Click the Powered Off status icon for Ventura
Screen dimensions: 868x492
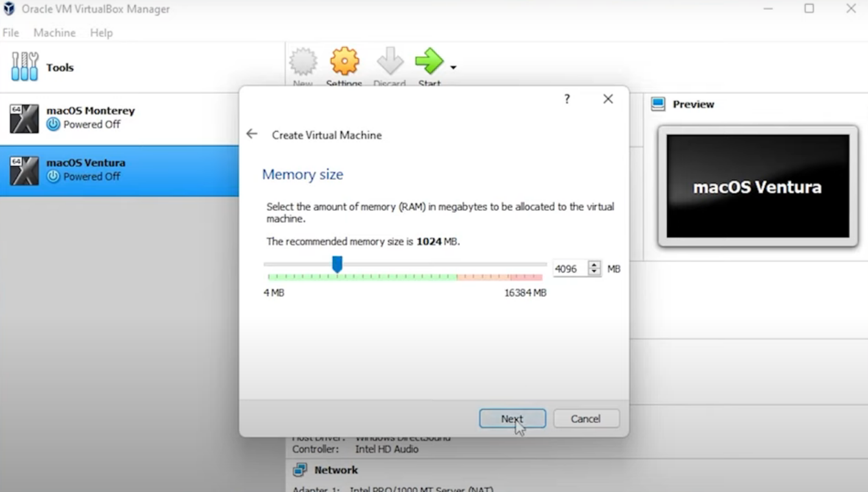(54, 176)
